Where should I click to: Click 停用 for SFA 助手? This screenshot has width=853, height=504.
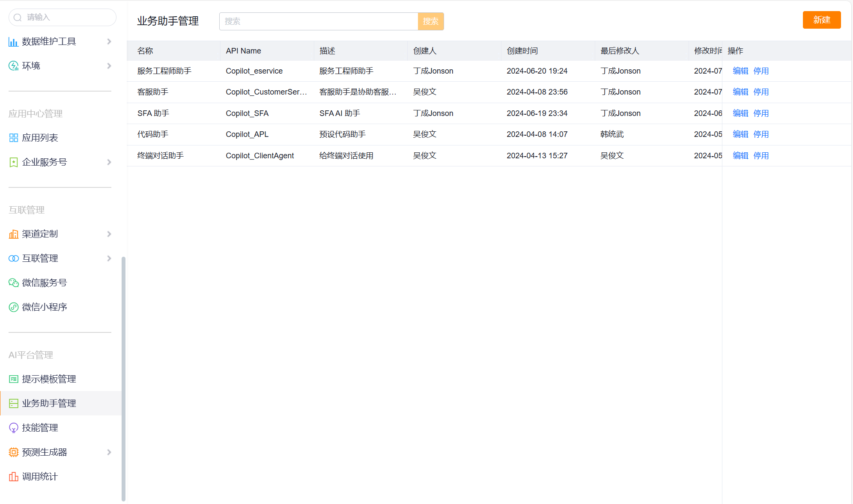(x=761, y=113)
